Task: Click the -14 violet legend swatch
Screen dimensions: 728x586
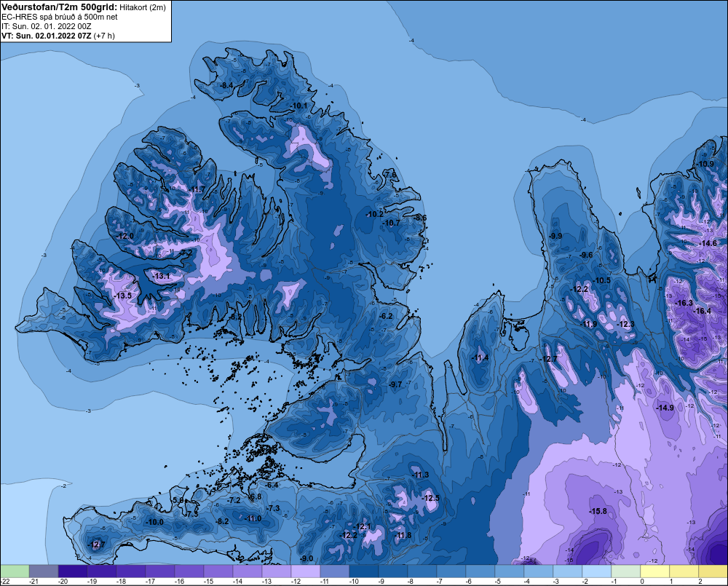Action: point(247,571)
